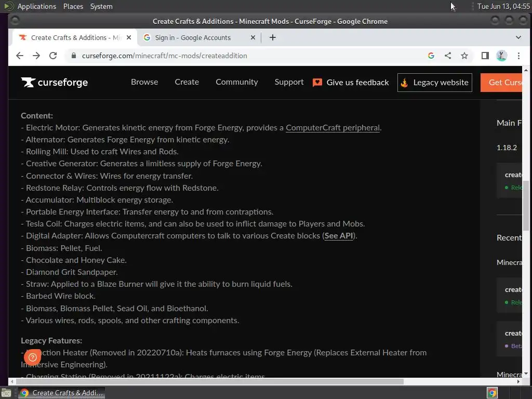The width and height of the screenshot is (532, 399).
Task: Click the feedback heart icon
Action: coord(317,83)
